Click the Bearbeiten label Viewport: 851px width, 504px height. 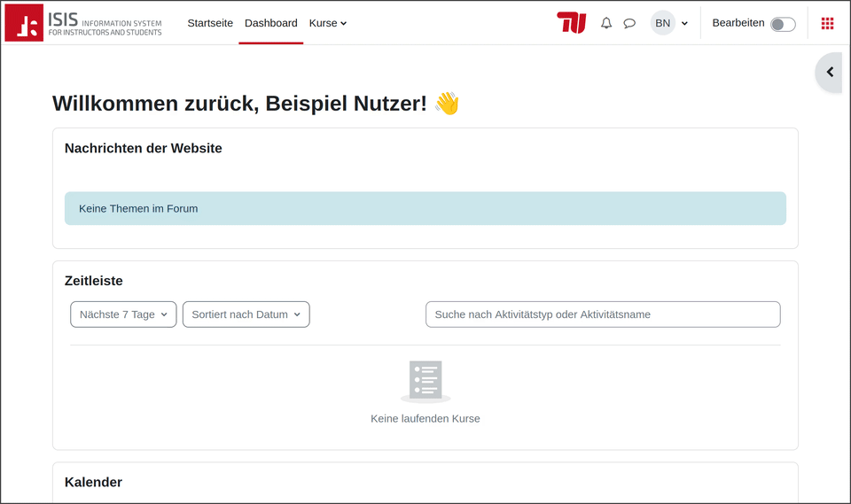[x=738, y=23]
